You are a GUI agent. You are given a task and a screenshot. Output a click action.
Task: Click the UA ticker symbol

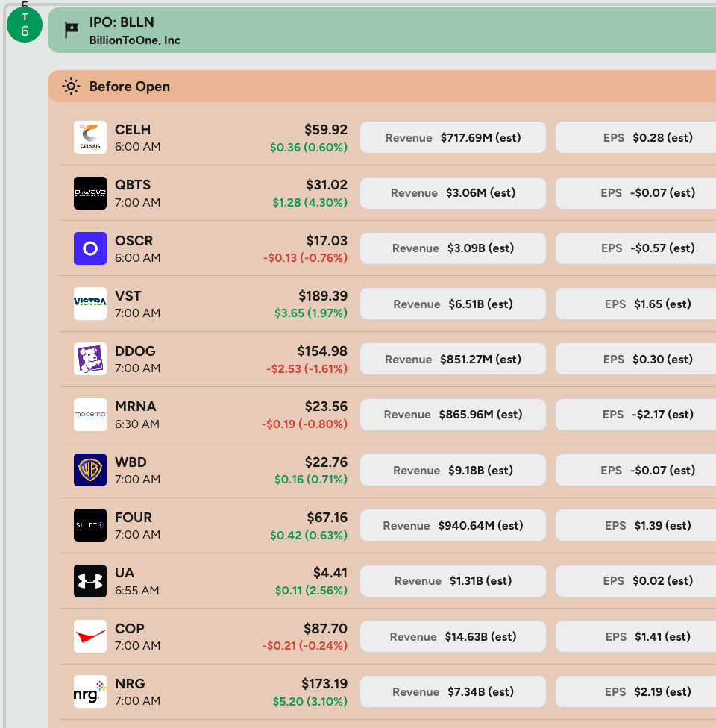coord(125,572)
